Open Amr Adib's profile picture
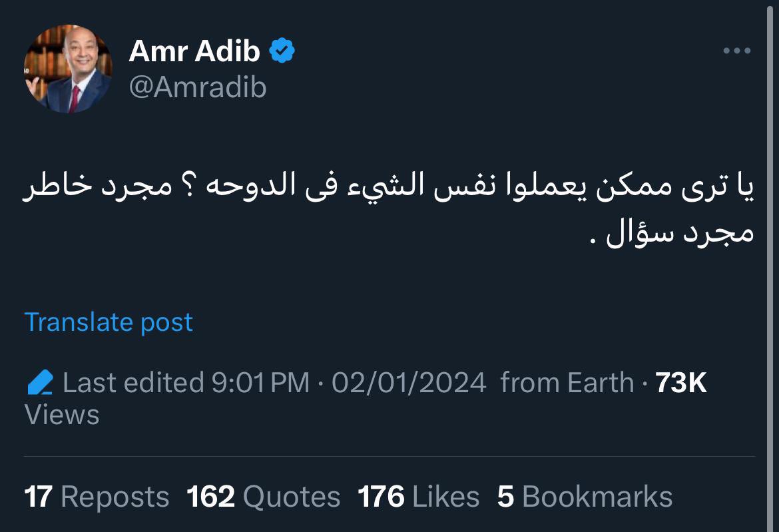Image resolution: width=779 pixels, height=532 pixels. pyautogui.click(x=68, y=69)
